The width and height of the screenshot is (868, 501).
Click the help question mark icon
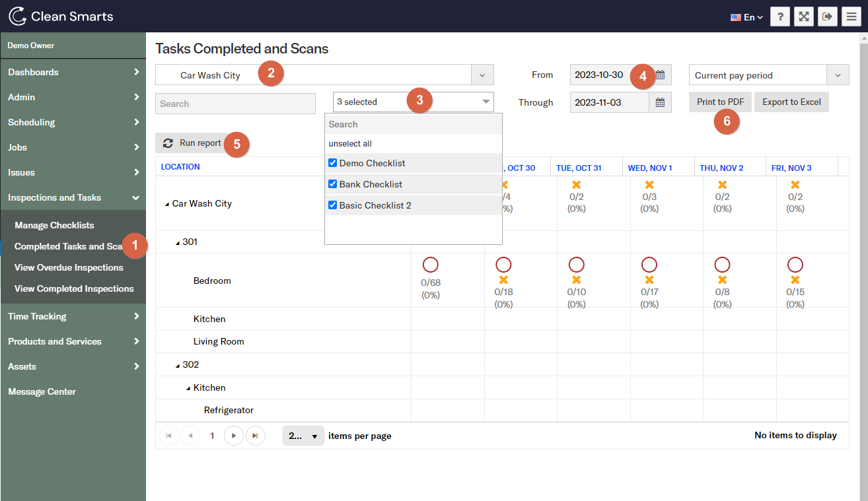click(x=779, y=17)
